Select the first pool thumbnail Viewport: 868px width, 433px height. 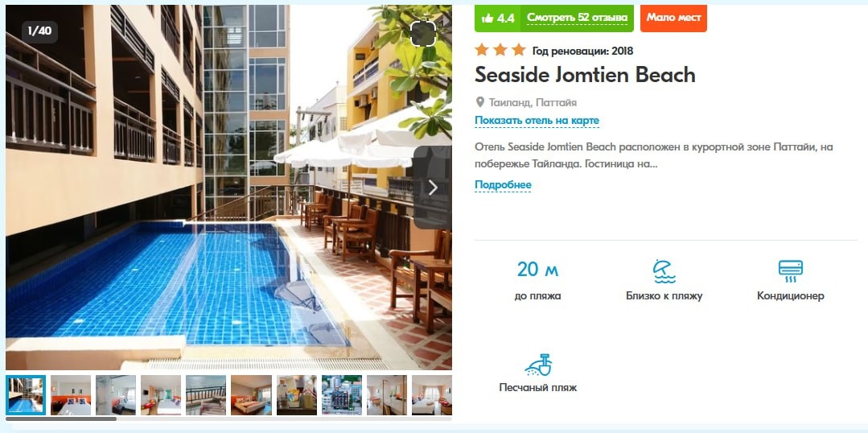coord(26,395)
